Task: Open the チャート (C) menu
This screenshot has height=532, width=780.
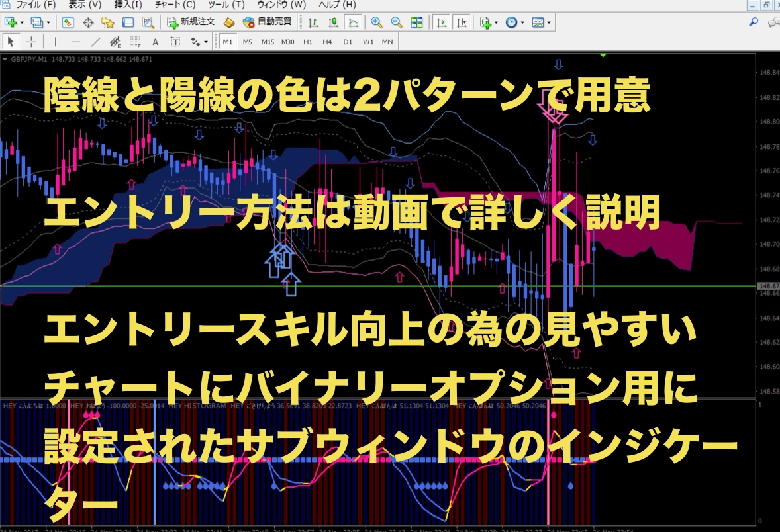Action: point(174,4)
